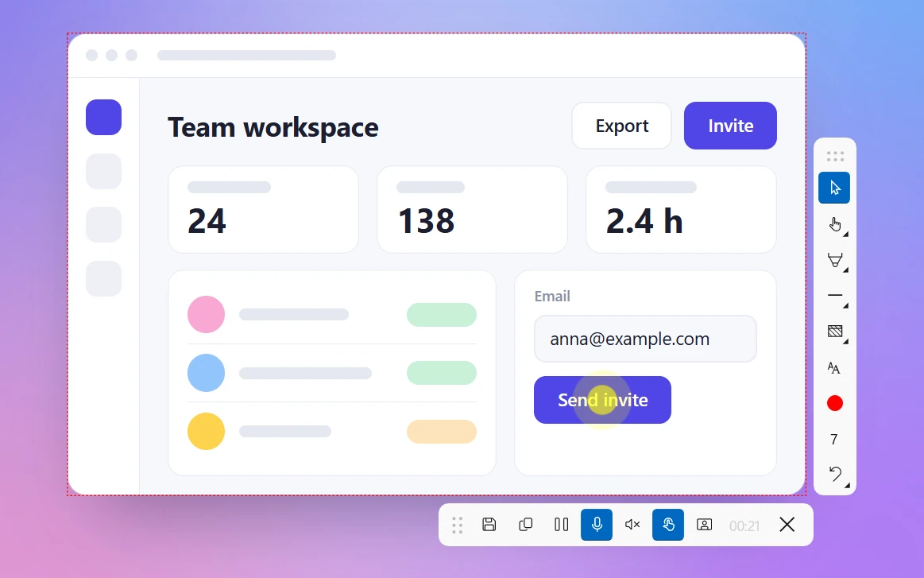This screenshot has width=924, height=578.
Task: Toggle the microphone recording off
Action: 597,524
